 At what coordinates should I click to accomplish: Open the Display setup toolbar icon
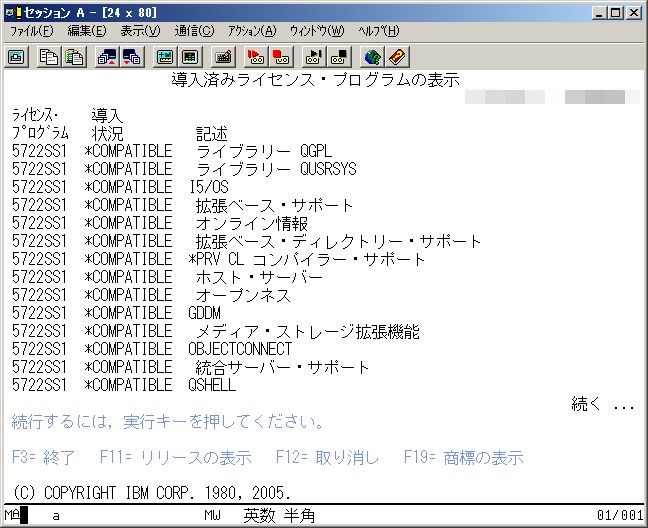164,57
